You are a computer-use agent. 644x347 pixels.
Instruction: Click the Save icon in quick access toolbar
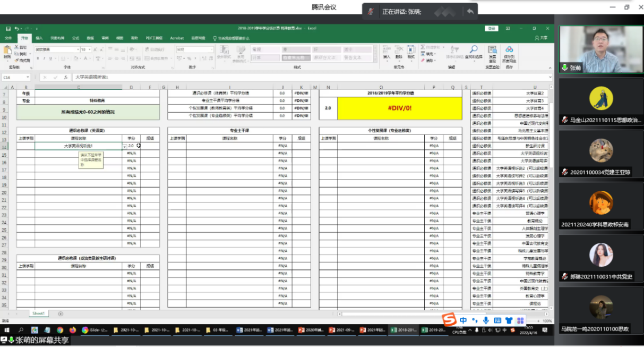8,29
